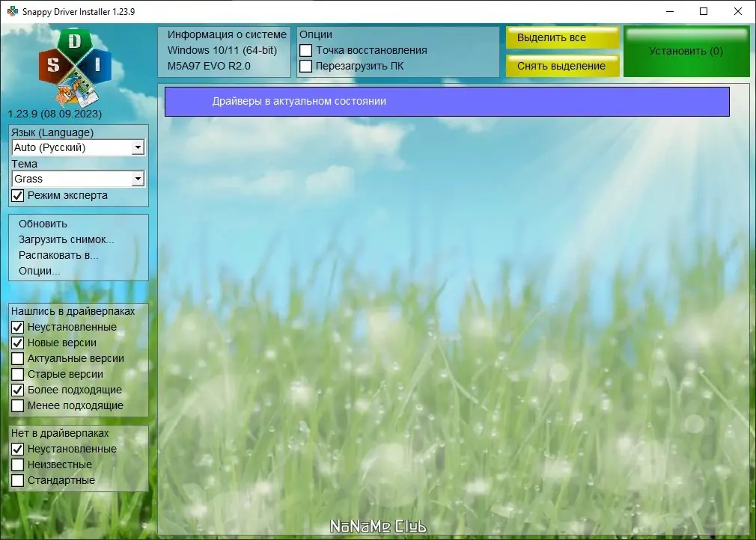Check the Стандартные filter
Screen dimensions: 756x540
pyautogui.click(x=16, y=480)
